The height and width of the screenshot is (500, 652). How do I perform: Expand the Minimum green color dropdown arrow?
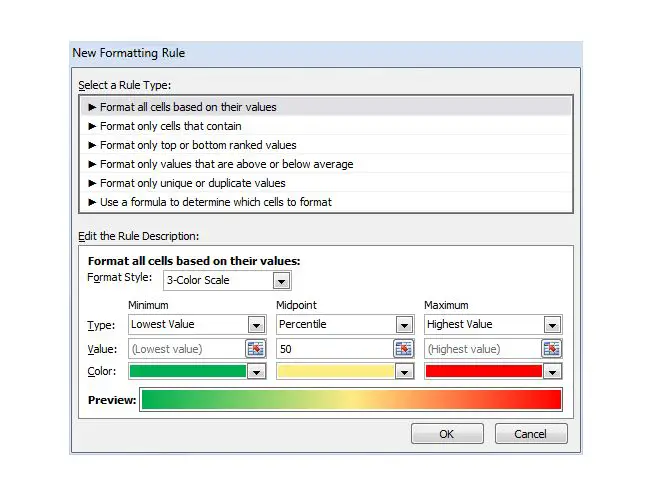click(256, 371)
